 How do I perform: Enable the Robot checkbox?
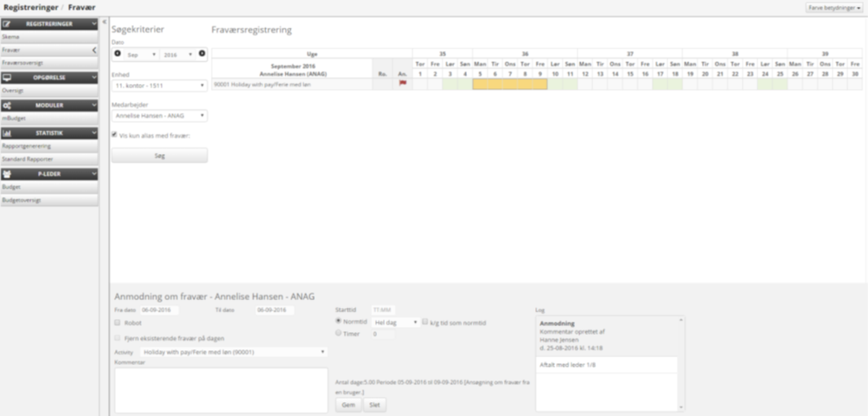pyautogui.click(x=118, y=323)
